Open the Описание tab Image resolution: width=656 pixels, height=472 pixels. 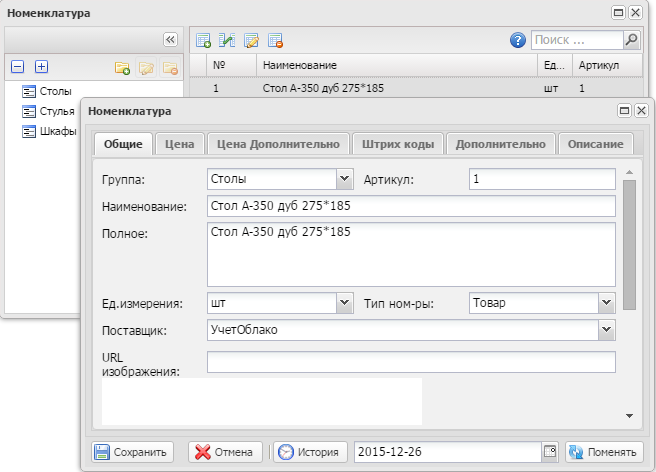(x=595, y=144)
